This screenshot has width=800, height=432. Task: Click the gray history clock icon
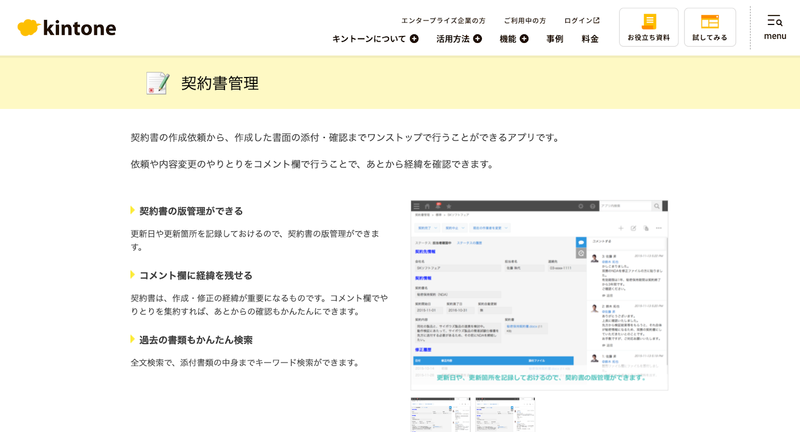tap(581, 253)
